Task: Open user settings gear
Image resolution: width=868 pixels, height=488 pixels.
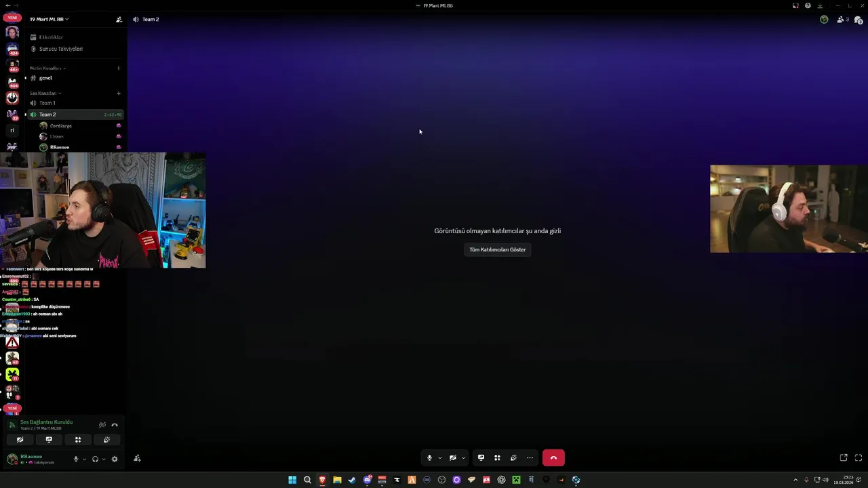Action: (115, 459)
